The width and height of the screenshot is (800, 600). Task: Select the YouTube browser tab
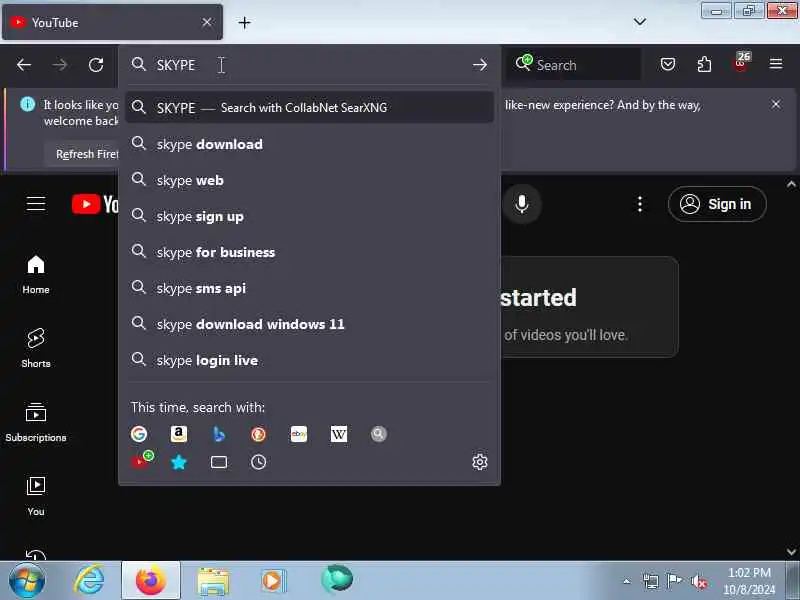112,22
